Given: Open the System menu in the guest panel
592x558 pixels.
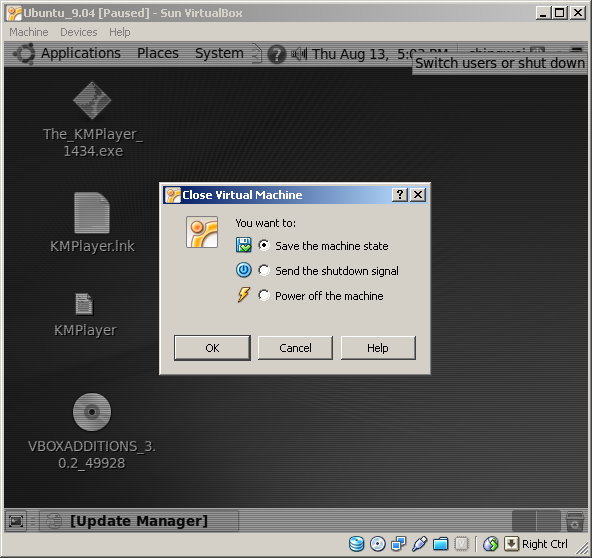Looking at the screenshot, I should tap(219, 53).
